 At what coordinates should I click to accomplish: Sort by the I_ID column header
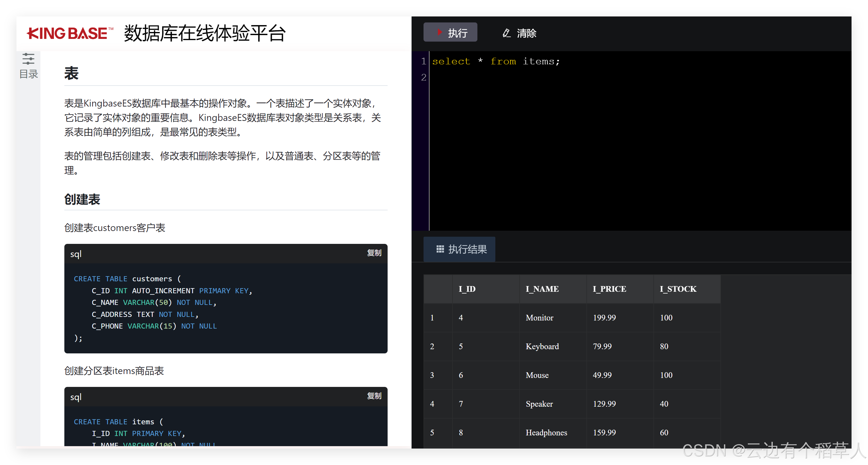(467, 289)
